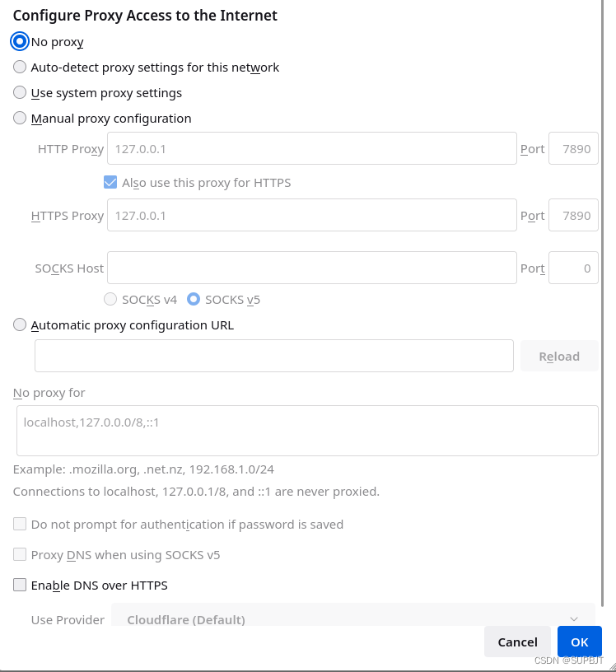Focus the HTTPS Proxy address field
Screen dimensions: 616x672
click(311, 216)
